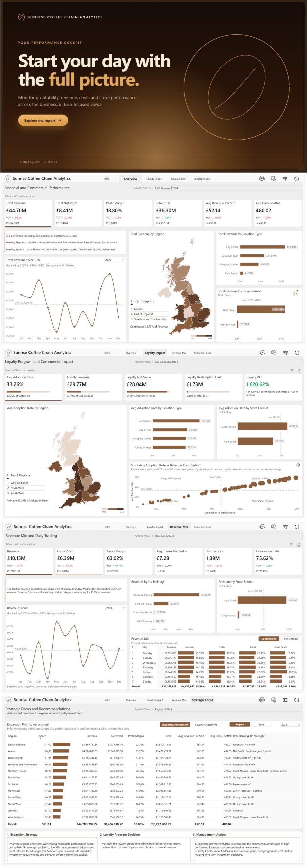Open the 2024 year dropdown on Revenue Trend
The image size is (307, 868).
point(115,608)
